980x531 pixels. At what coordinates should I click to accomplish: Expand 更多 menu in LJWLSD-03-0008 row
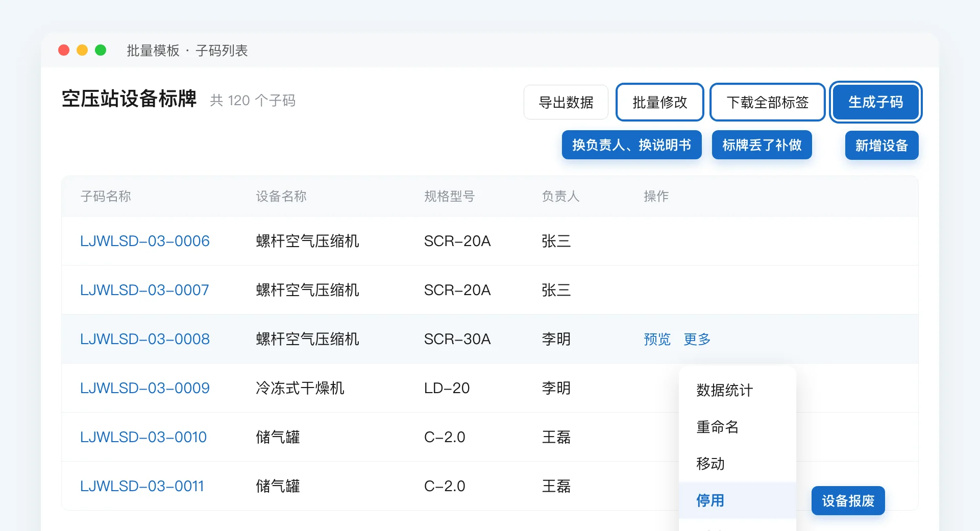coord(697,339)
